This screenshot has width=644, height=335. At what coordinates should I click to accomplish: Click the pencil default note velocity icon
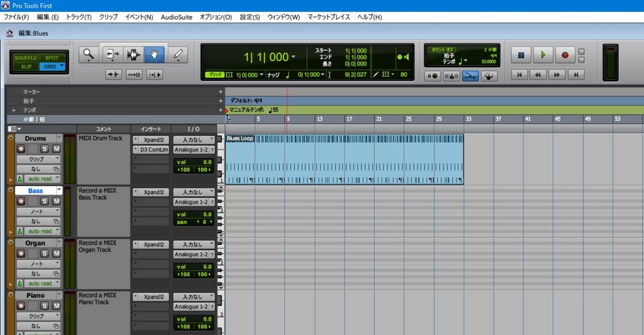[376, 75]
